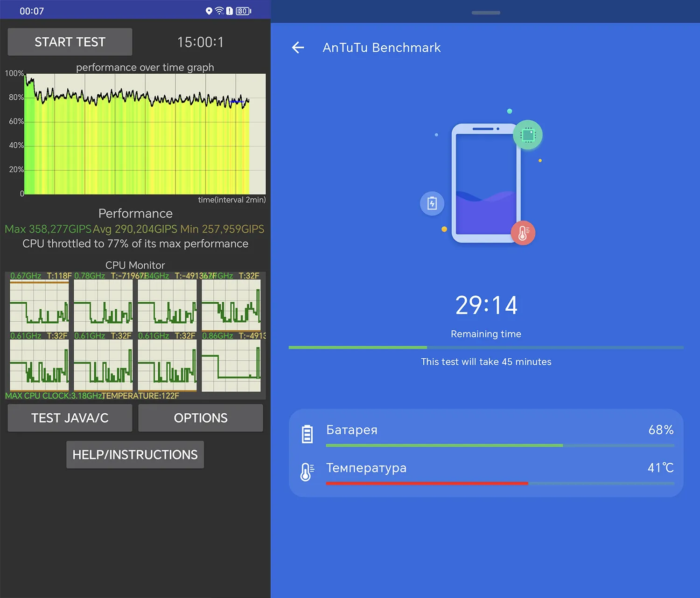Tap the Min 257,959GIPS value
Screen dimensions: 700x598
coord(222,229)
